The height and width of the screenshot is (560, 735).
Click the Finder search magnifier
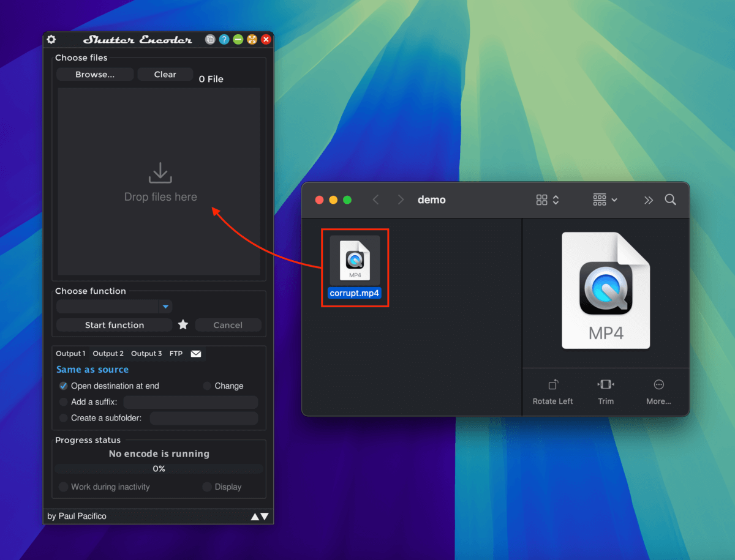point(671,200)
